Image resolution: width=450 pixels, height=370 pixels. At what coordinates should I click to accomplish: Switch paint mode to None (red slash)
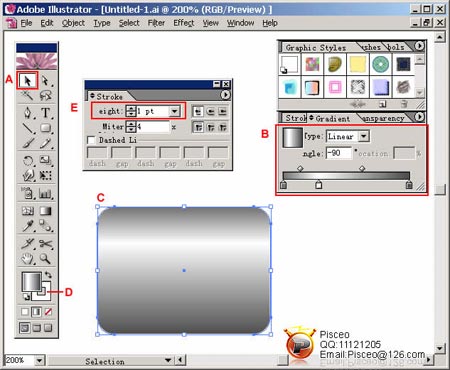pos(48,312)
